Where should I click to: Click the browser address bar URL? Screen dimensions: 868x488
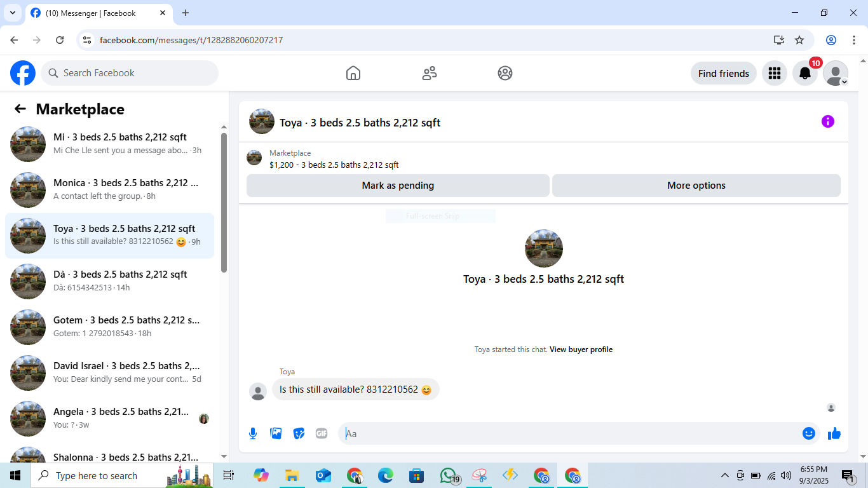[x=191, y=40]
